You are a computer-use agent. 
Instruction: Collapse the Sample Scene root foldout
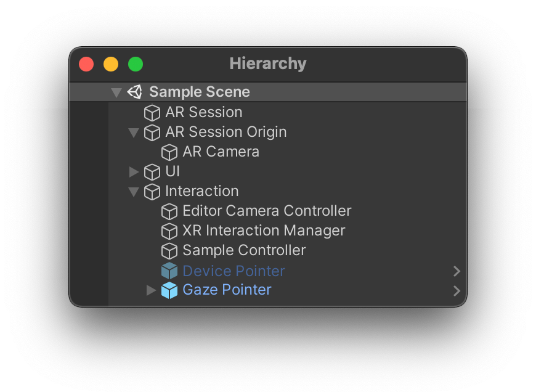(x=116, y=92)
